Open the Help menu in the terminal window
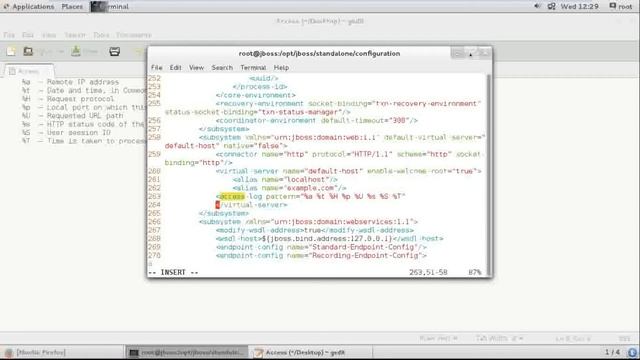640x360 pixels. (281, 68)
